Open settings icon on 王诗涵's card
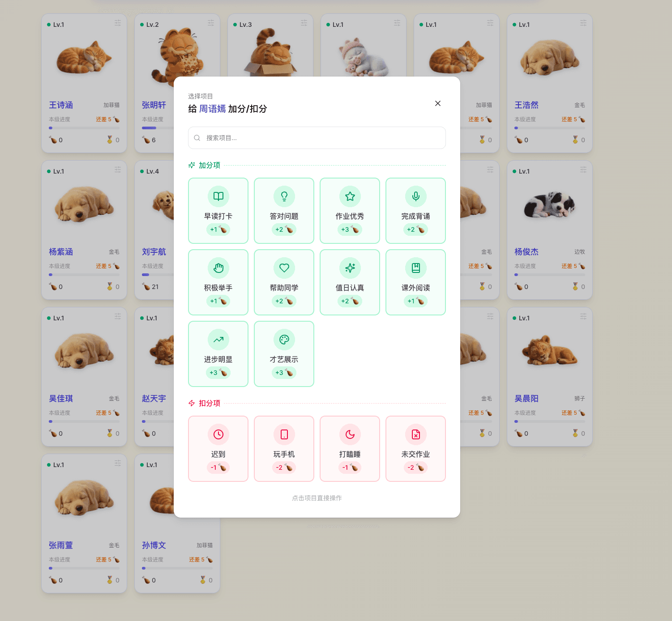Image resolution: width=672 pixels, height=621 pixels. point(118,23)
